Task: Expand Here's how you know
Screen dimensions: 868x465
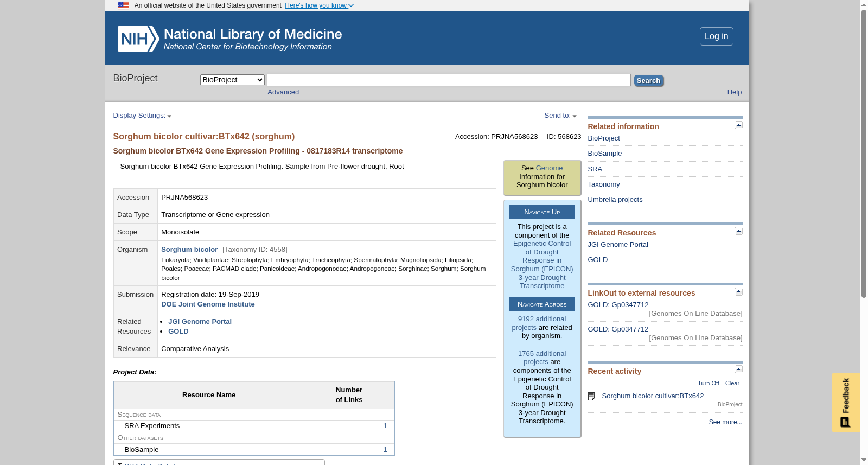Action: (x=319, y=5)
